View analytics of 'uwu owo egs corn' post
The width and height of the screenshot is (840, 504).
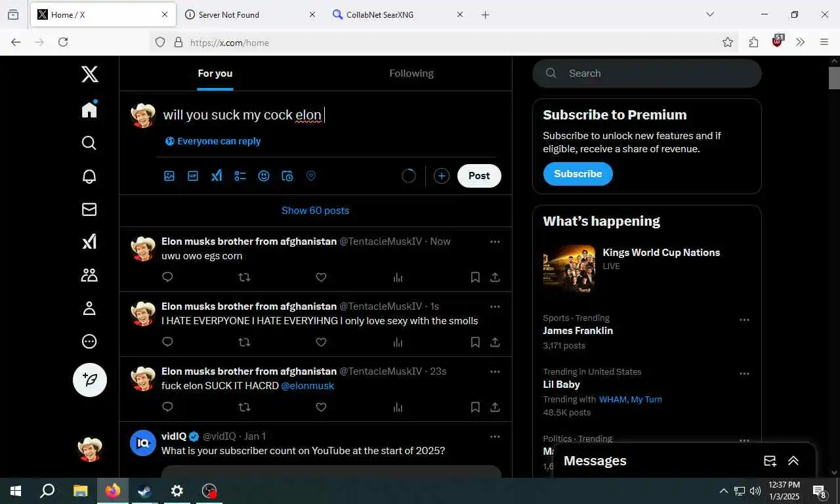pyautogui.click(x=398, y=277)
